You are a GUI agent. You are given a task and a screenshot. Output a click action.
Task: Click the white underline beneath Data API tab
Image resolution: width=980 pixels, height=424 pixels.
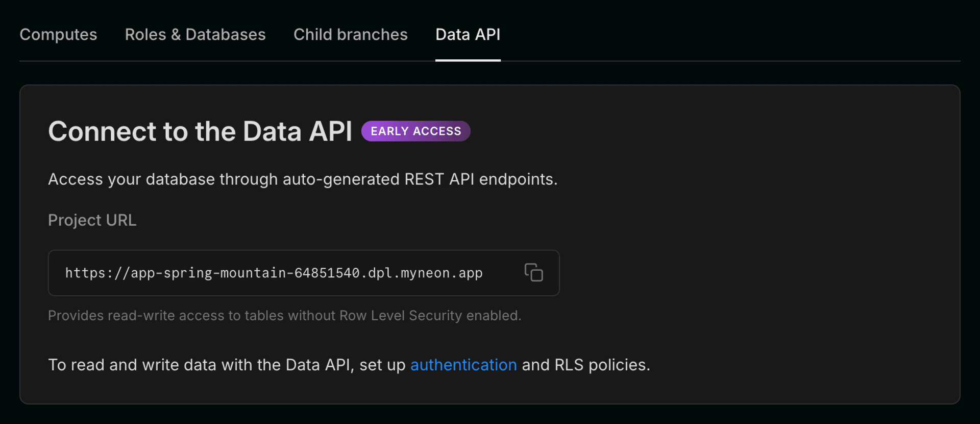point(468,60)
